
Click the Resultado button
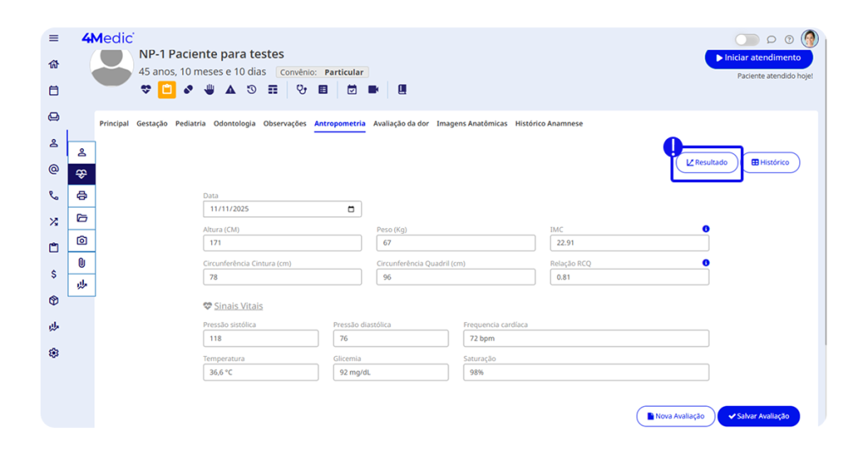[x=707, y=162]
